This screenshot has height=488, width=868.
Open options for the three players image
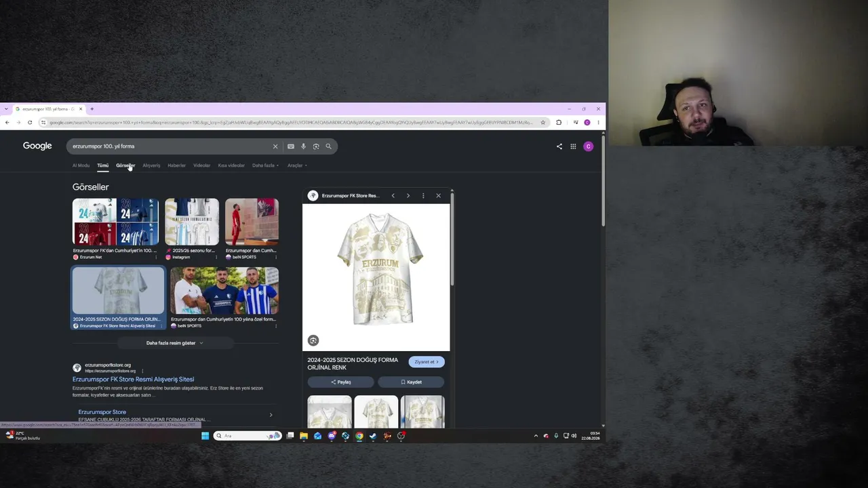click(276, 326)
